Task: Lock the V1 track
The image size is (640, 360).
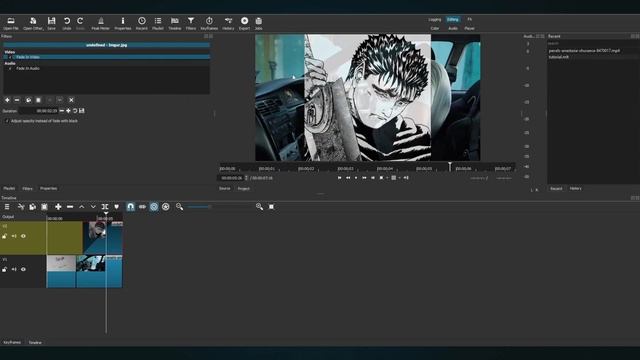Action: pyautogui.click(x=4, y=269)
